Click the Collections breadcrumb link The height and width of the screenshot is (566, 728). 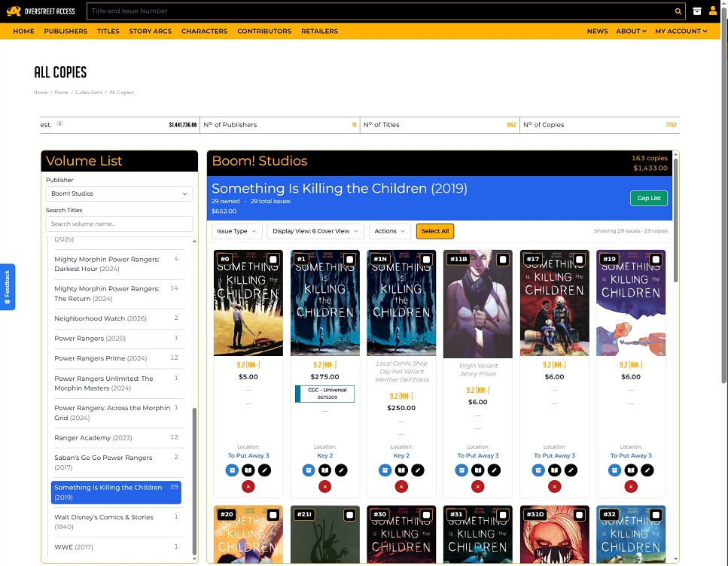pos(89,93)
